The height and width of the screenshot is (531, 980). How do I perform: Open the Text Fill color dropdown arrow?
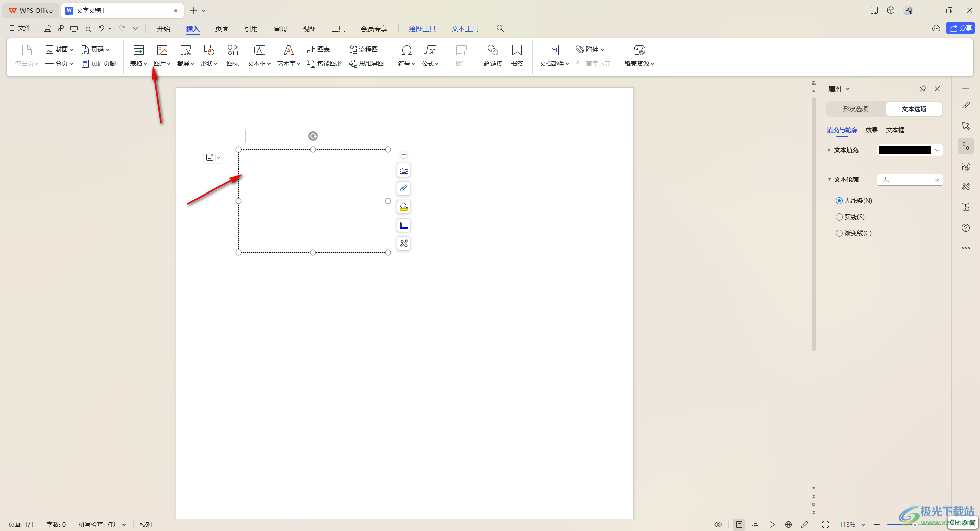point(937,150)
